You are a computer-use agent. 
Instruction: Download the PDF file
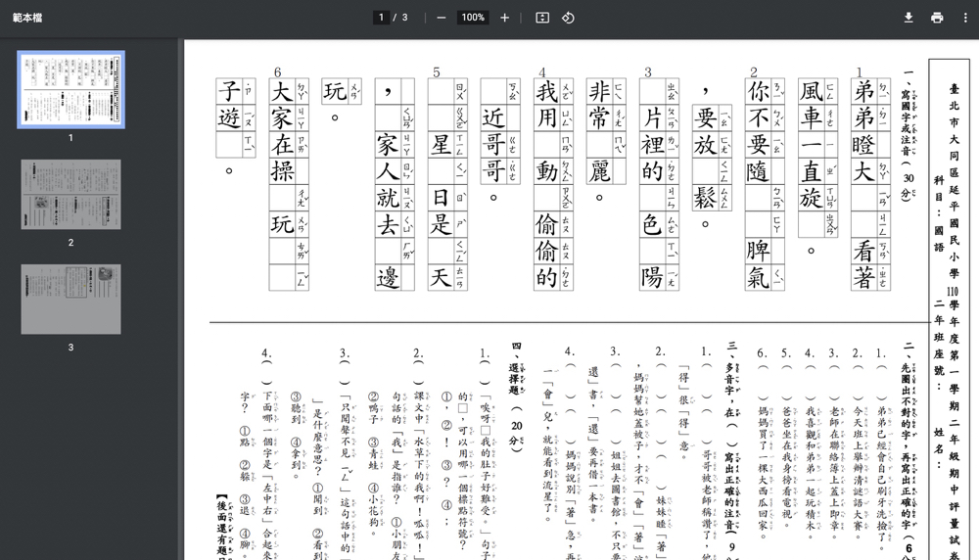click(909, 18)
